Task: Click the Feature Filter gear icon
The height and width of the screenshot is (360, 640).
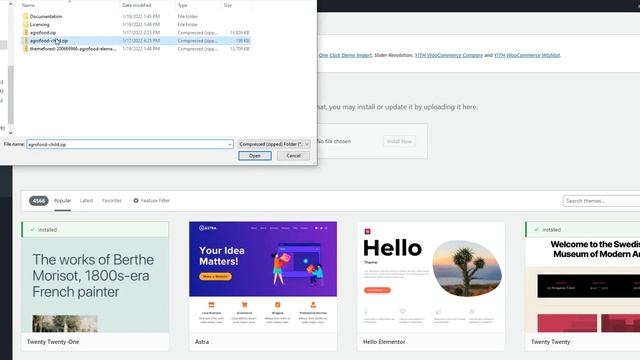Action: tap(136, 201)
